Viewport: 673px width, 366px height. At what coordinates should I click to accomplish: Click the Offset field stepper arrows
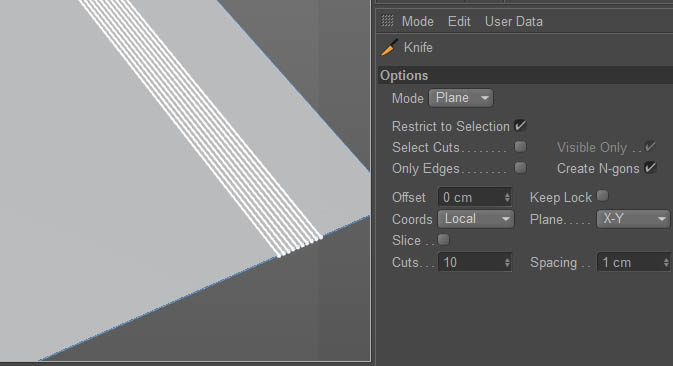point(507,197)
